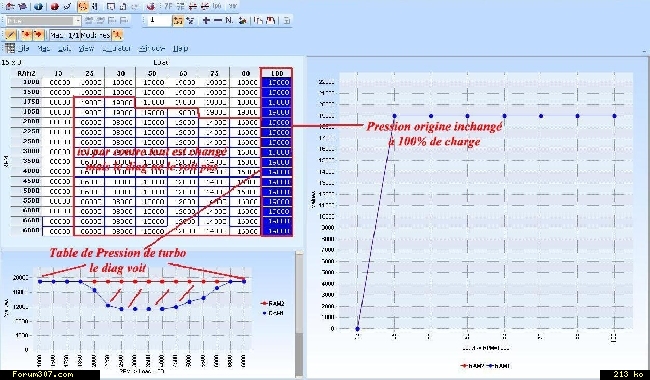Click the plus icon in the second toolbar
The image size is (650, 380).
[x=206, y=20]
